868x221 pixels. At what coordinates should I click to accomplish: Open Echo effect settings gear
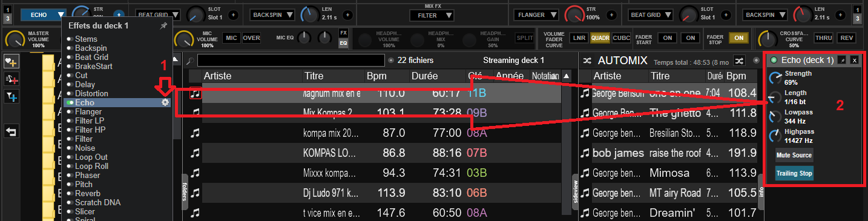click(x=165, y=103)
